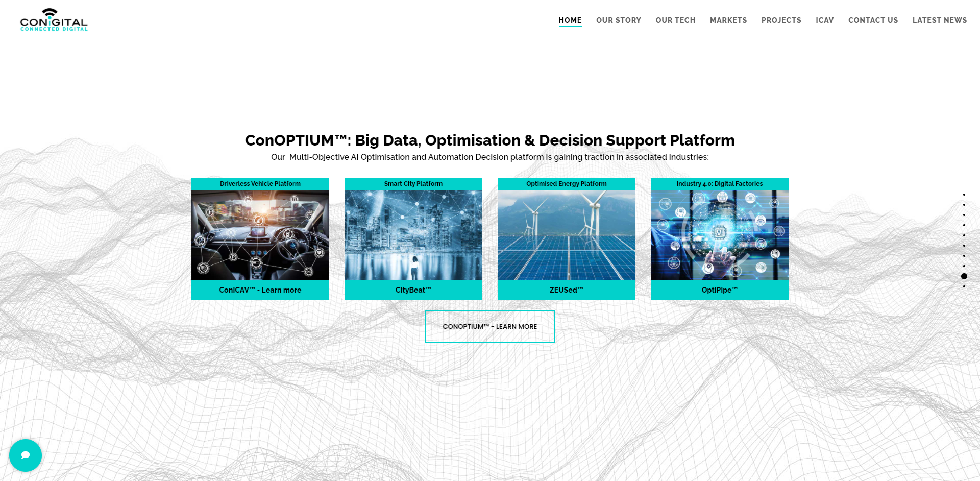The width and height of the screenshot is (980, 481).
Task: Click the Conigital logo
Action: (54, 20)
